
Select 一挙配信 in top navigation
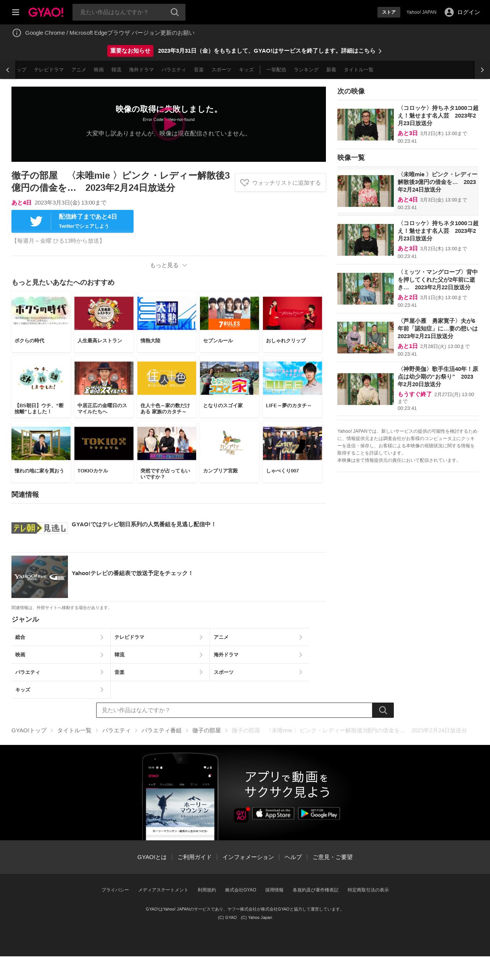pos(276,70)
